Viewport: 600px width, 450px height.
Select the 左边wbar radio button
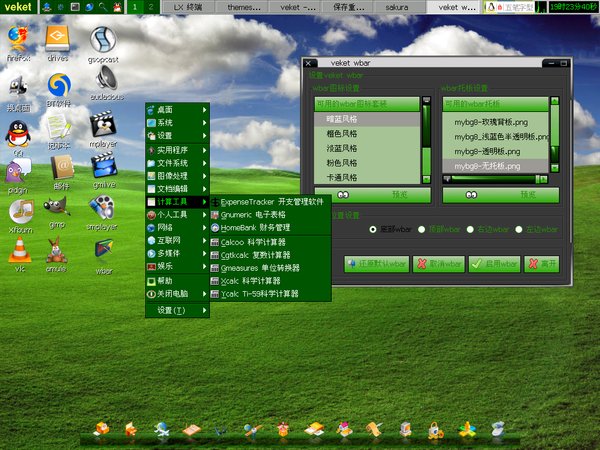(x=517, y=228)
